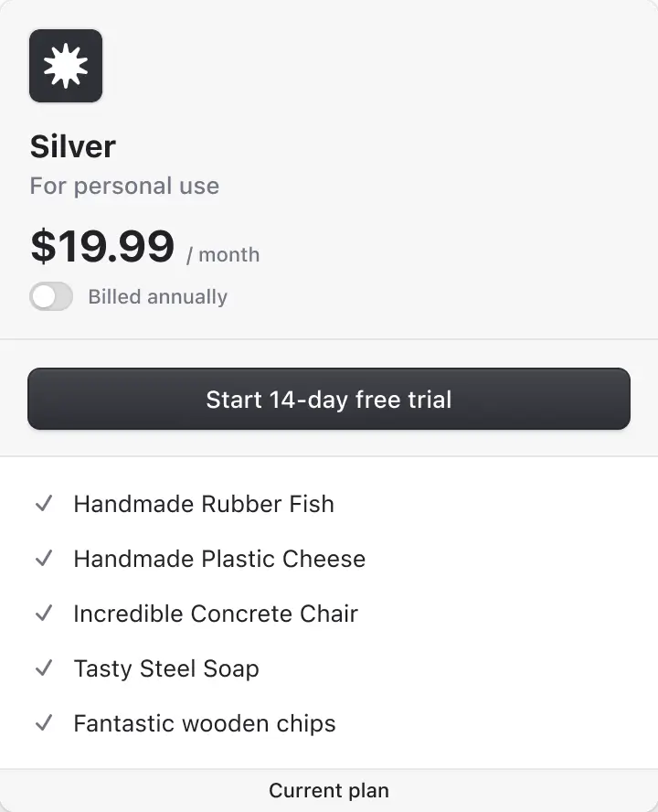Select the Silver plan title
The height and width of the screenshot is (812, 658).
click(x=73, y=146)
